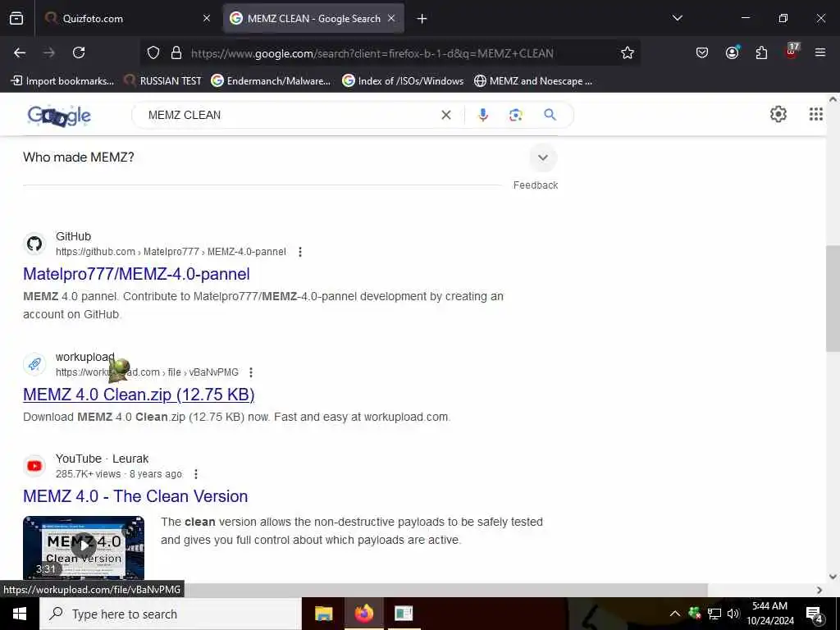Open the Firefox account icon
Viewport: 840px width, 630px height.
click(732, 52)
